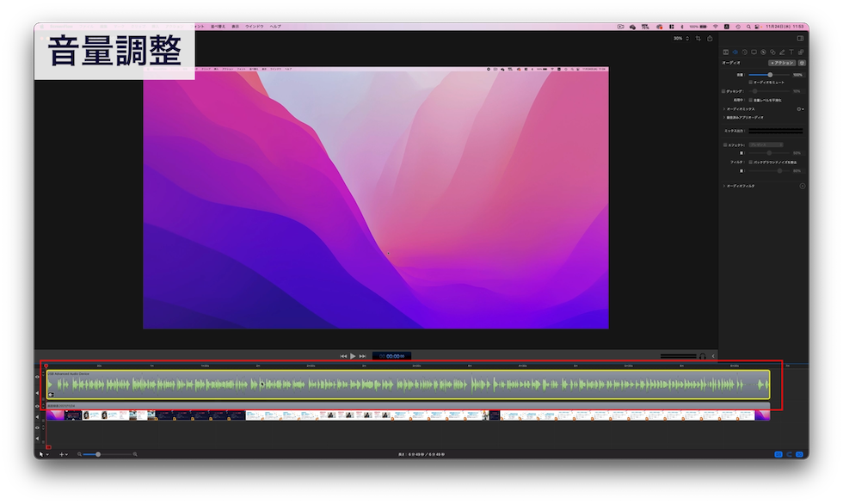Image resolution: width=843 pixels, height=504 pixels.
Task: Enable the オーディオをミュート checkbox
Action: tap(751, 83)
